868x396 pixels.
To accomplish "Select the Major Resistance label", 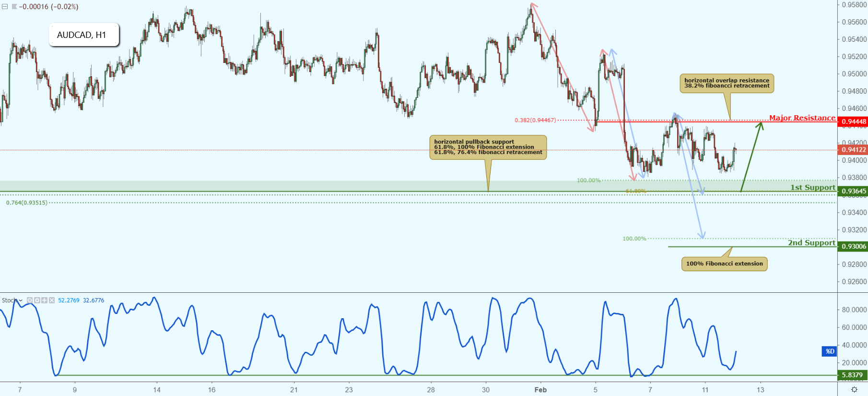I will point(802,118).
